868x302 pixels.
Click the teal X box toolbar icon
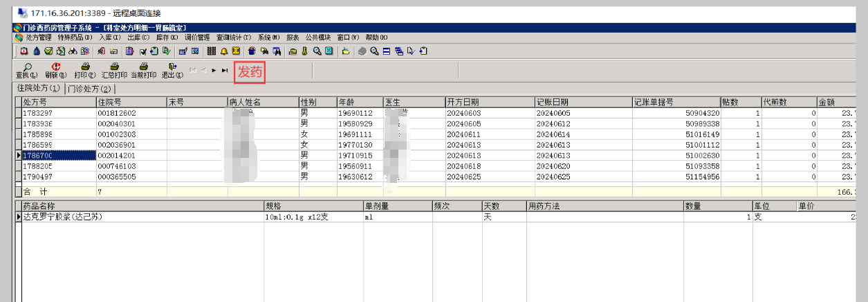click(328, 51)
